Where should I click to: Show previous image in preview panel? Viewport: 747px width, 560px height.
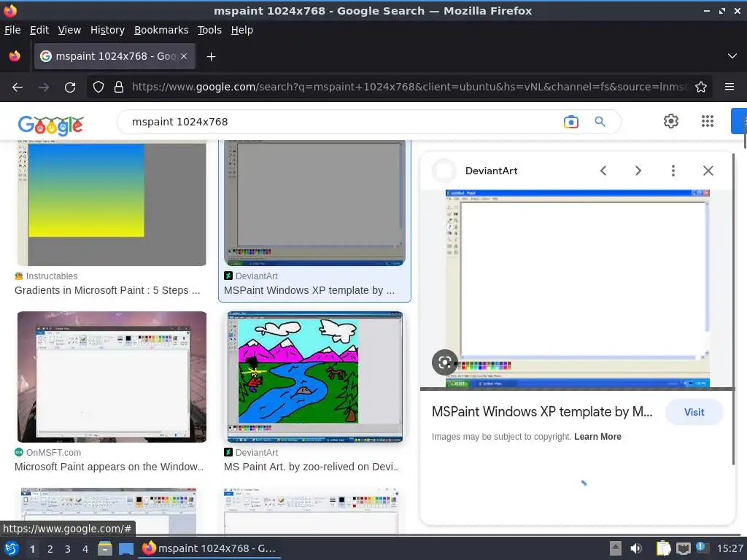click(603, 171)
